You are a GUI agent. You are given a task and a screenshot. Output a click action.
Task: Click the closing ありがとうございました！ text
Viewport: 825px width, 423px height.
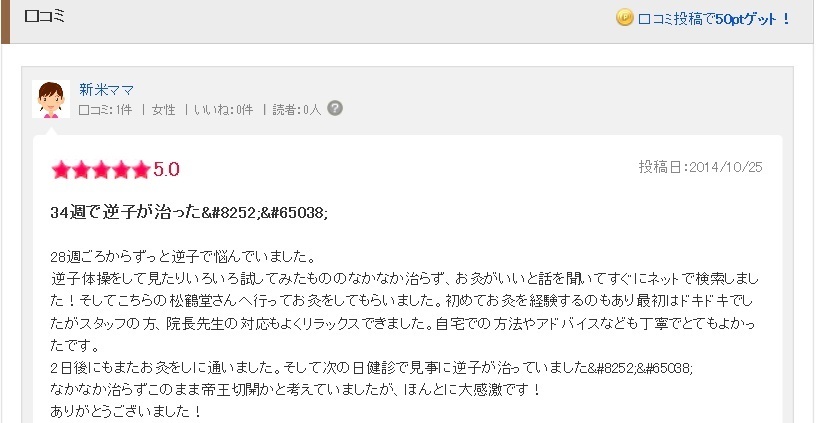pyautogui.click(x=126, y=411)
